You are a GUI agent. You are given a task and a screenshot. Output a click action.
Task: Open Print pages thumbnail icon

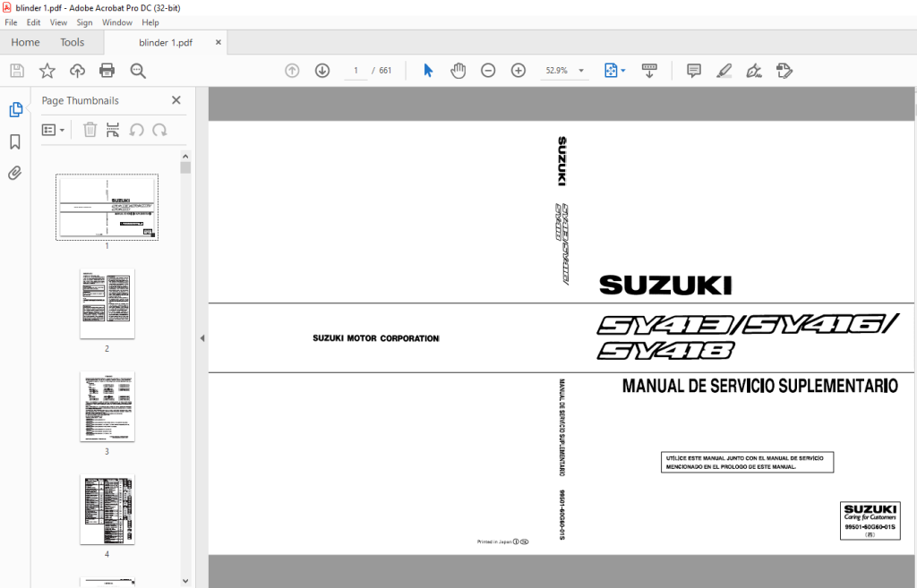112,130
